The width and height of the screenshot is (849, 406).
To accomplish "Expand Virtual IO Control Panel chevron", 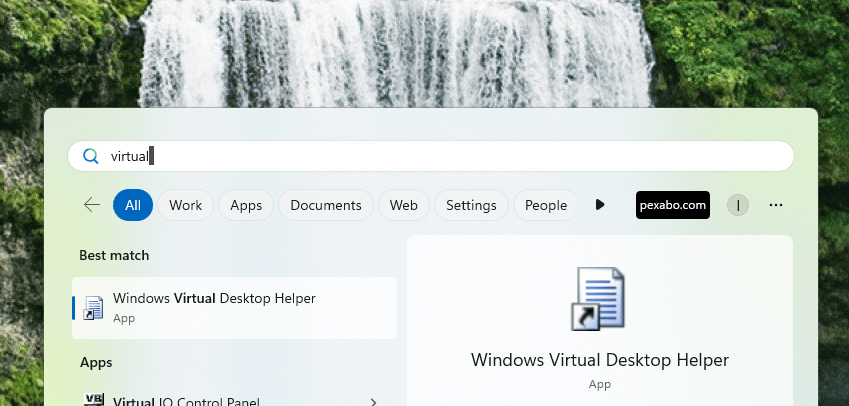I will 373,402.
